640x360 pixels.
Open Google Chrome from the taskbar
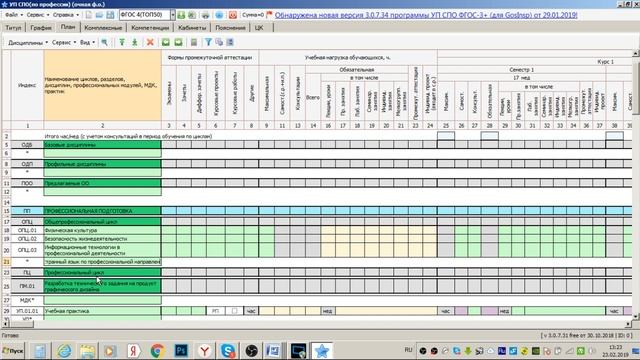pyautogui.click(x=157, y=350)
